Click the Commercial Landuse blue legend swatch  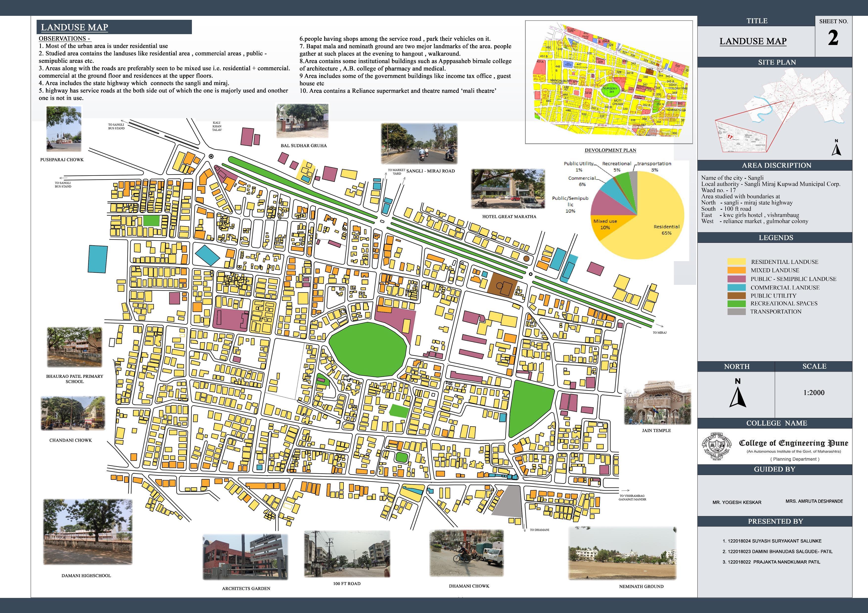[736, 287]
